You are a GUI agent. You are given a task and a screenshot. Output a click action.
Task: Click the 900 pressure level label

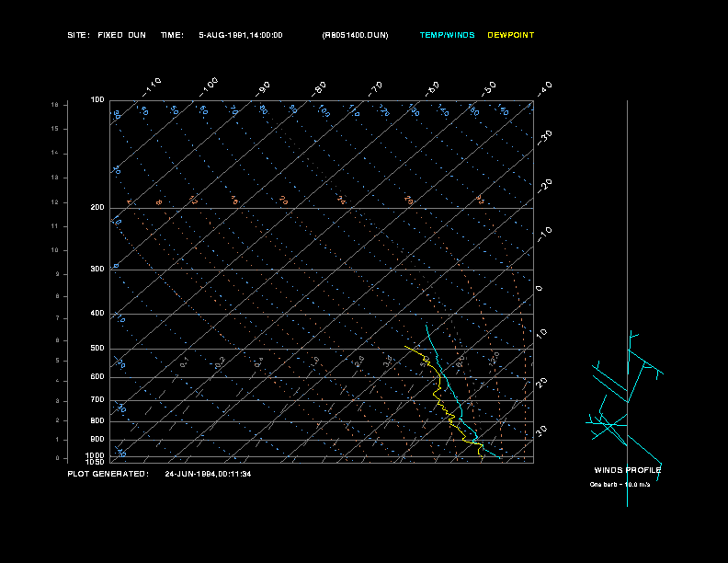(97, 440)
